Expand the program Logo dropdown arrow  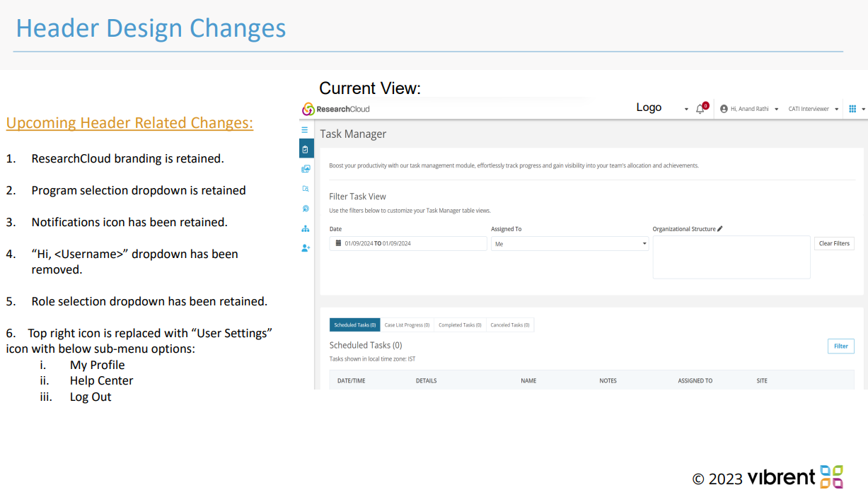[686, 110]
